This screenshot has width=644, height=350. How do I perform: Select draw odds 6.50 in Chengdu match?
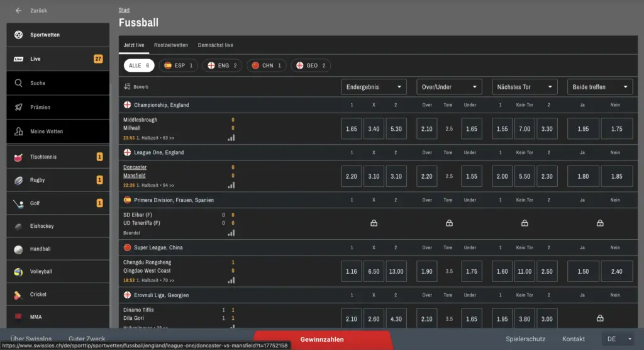click(374, 271)
